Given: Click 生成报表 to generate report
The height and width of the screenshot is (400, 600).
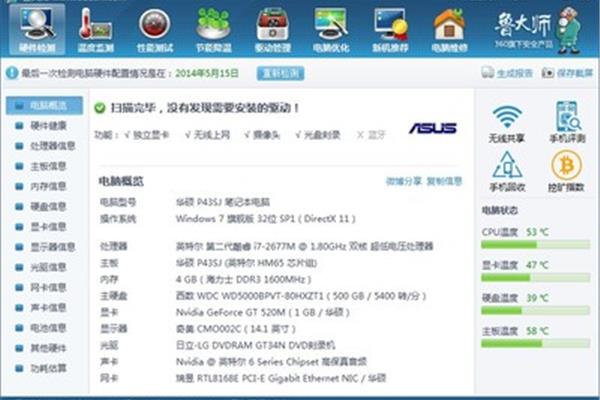Looking at the screenshot, I should 507,73.
